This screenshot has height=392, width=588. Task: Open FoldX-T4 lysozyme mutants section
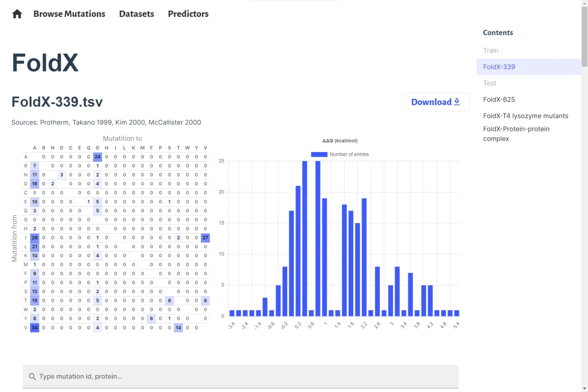[525, 116]
